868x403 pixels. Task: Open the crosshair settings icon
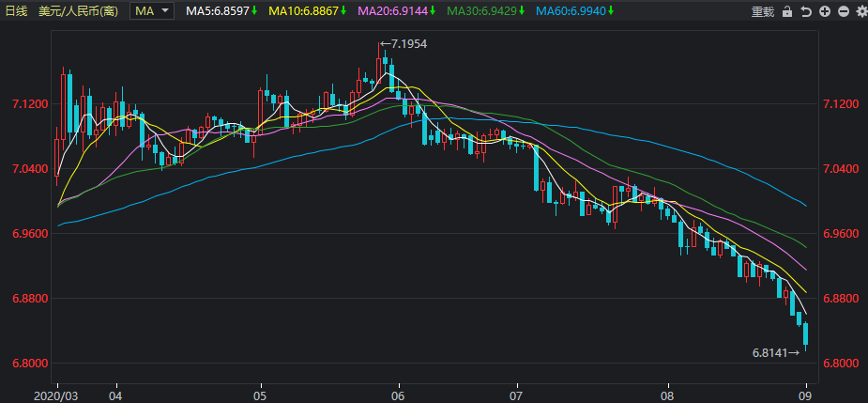[x=860, y=11]
